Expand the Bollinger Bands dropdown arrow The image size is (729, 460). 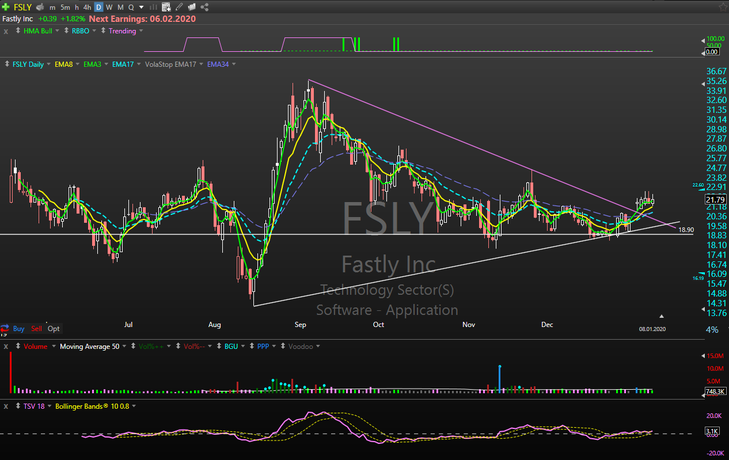[x=134, y=407]
